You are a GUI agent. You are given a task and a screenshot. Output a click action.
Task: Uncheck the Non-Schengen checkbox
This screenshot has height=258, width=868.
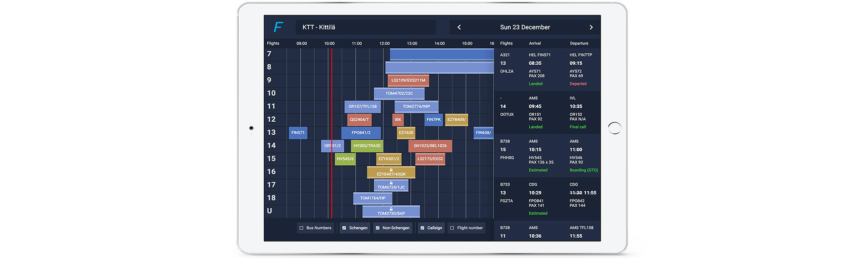[x=378, y=228]
